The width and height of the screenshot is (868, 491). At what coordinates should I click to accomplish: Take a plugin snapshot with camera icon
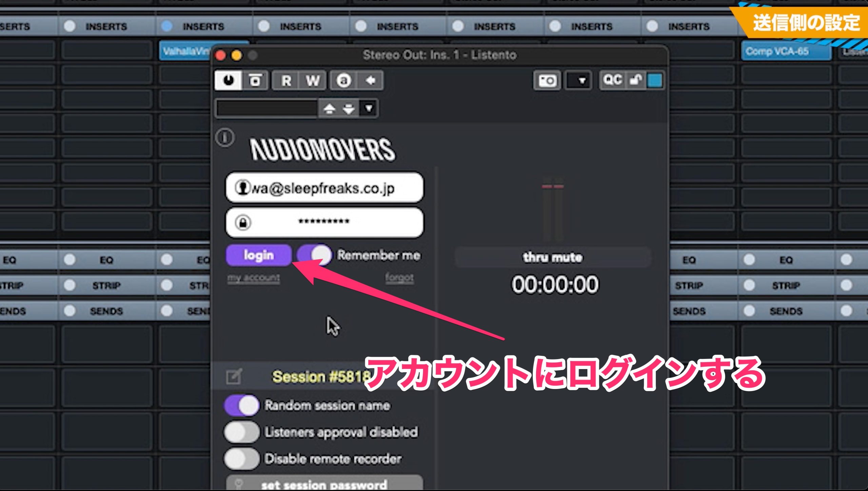coord(547,81)
